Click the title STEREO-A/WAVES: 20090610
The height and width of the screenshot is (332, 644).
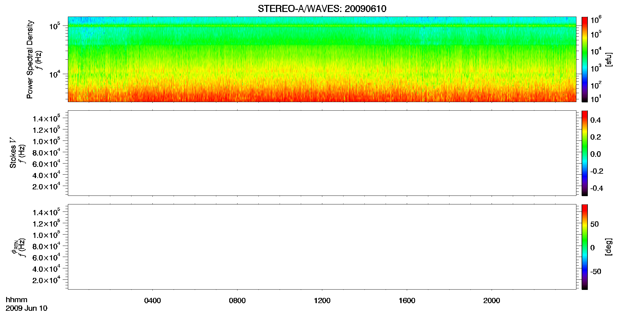tap(322, 9)
